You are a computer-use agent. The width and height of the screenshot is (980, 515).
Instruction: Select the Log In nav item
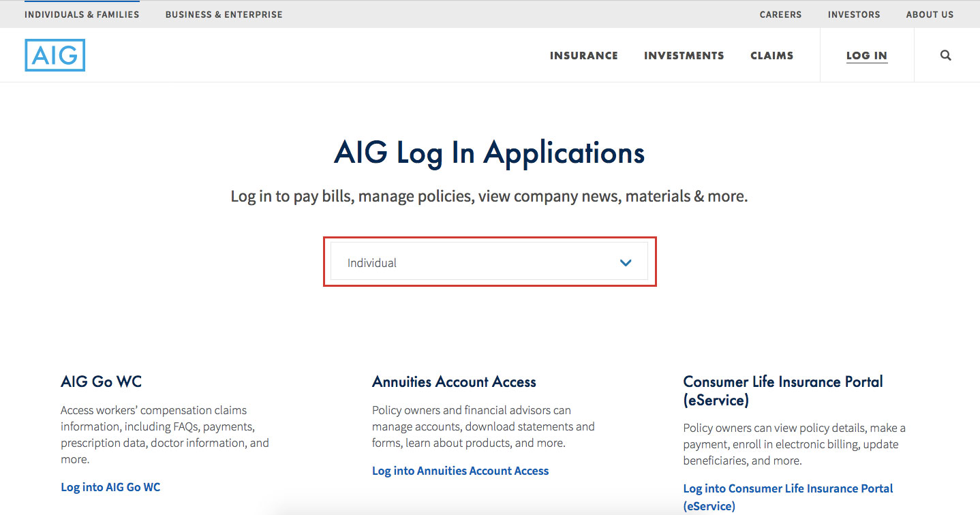[x=867, y=56]
